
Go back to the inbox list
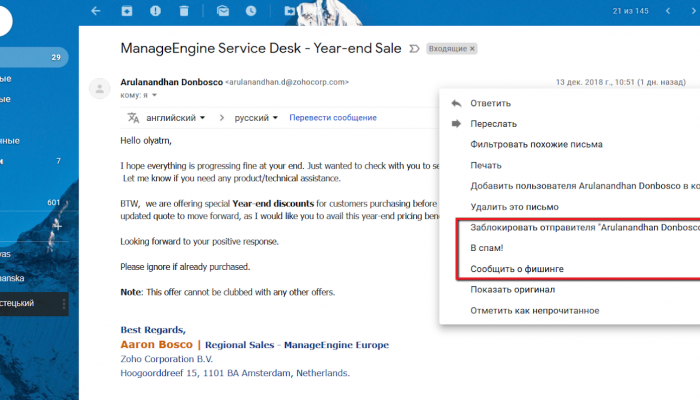96,11
